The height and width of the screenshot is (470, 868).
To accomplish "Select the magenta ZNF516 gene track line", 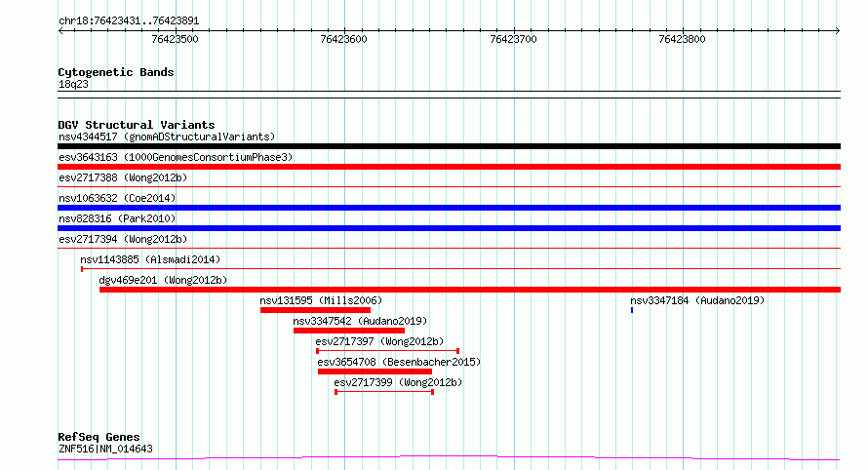I will click(x=449, y=458).
